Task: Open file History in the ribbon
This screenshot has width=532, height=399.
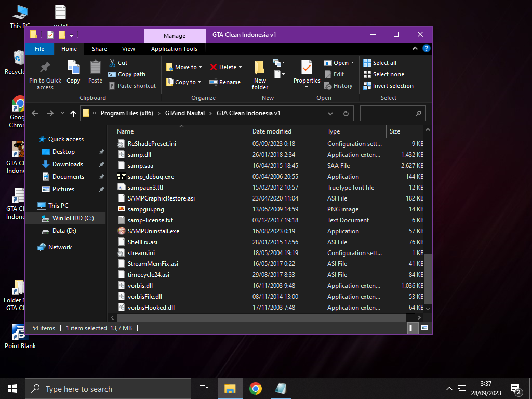Action: 338,86
